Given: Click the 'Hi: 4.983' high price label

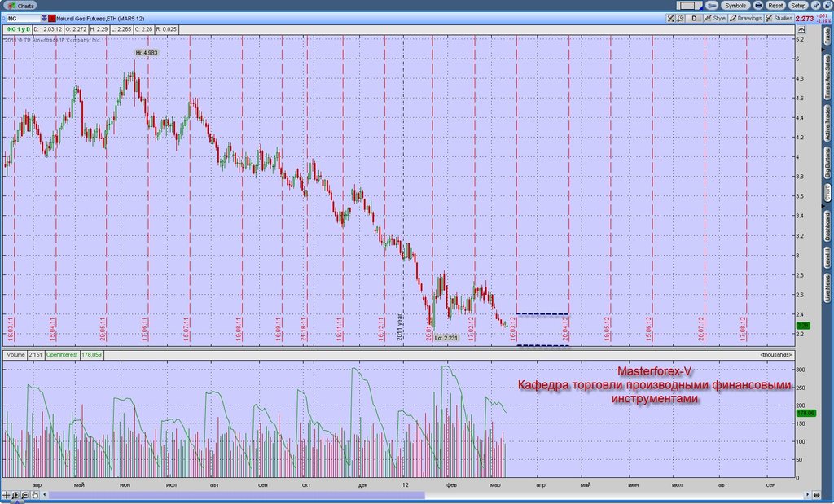Looking at the screenshot, I should click(147, 53).
